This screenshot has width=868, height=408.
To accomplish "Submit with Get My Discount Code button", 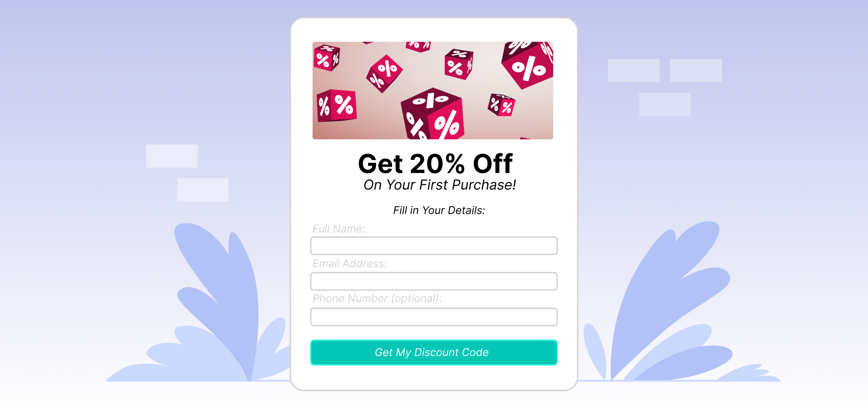I will [x=434, y=352].
